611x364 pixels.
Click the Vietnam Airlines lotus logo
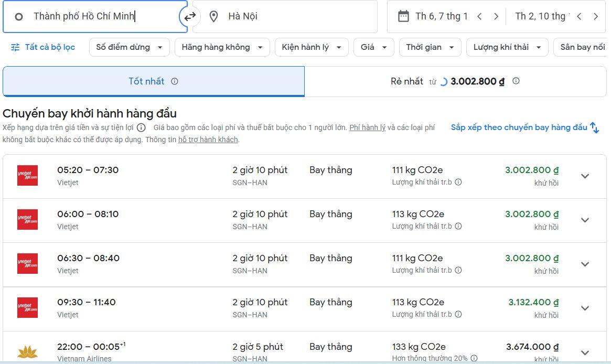[x=27, y=352]
